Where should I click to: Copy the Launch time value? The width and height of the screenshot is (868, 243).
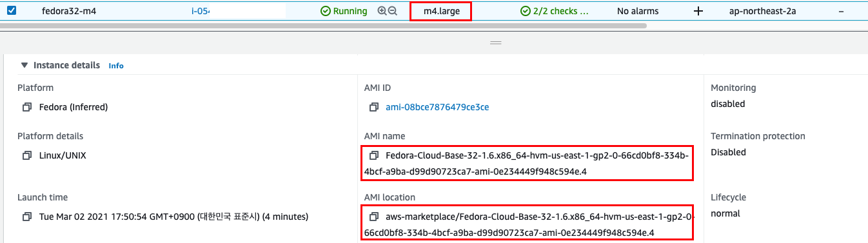click(26, 217)
